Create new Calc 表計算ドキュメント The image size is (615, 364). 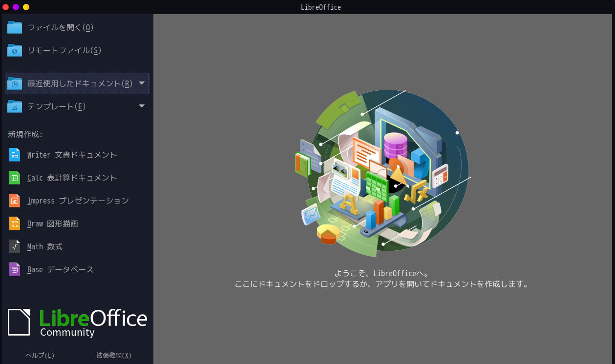77,178
